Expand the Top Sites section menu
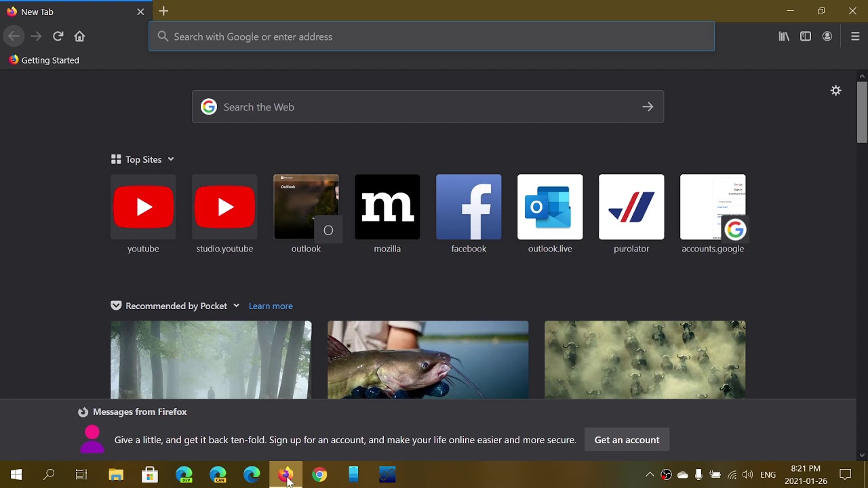 (171, 159)
